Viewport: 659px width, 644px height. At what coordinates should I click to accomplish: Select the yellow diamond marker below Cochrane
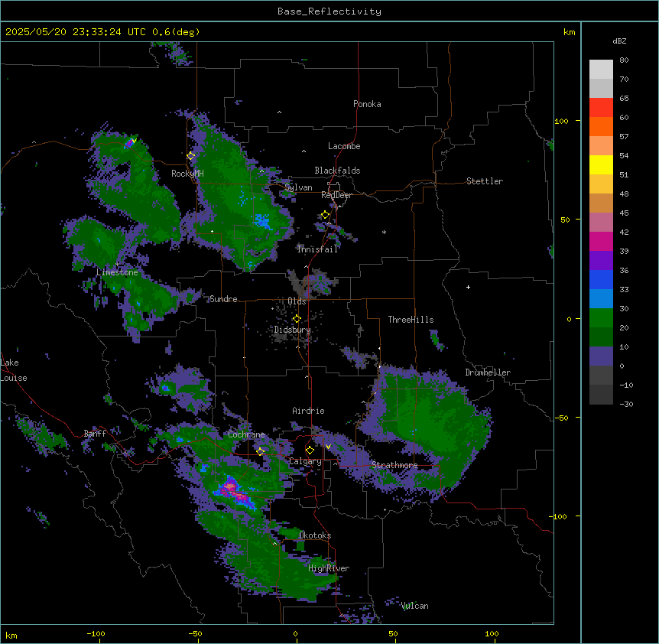(261, 451)
